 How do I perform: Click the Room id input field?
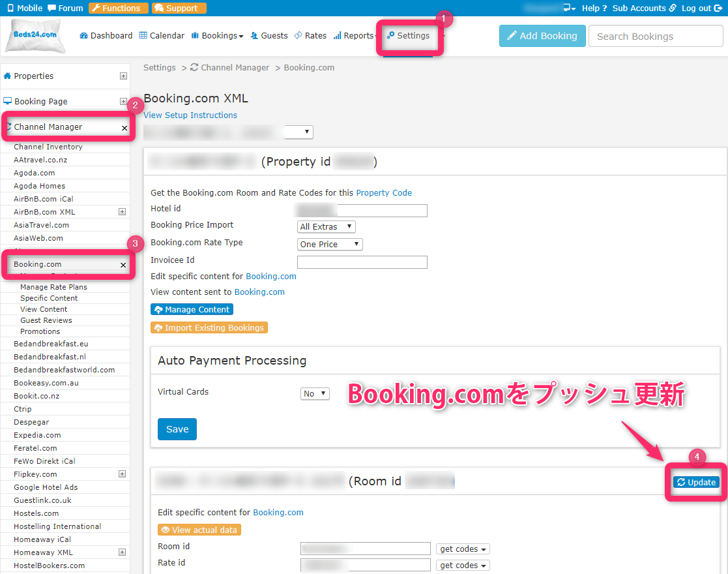[x=366, y=549]
